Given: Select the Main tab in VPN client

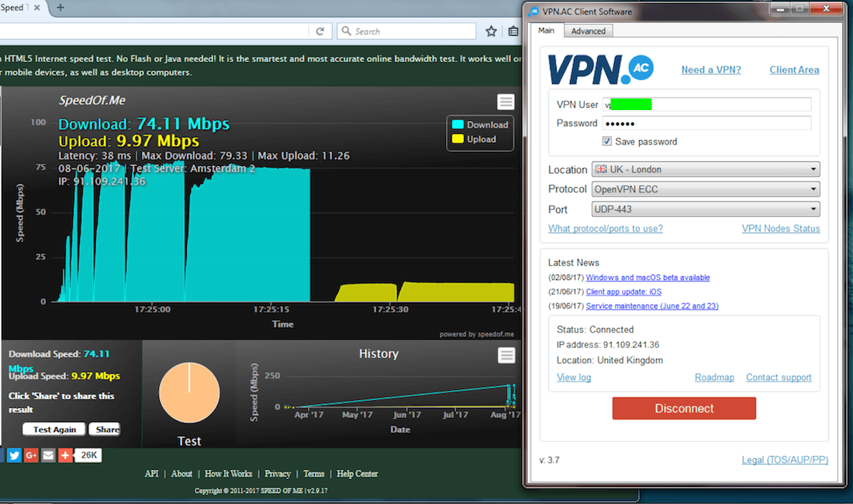Looking at the screenshot, I should tap(546, 30).
